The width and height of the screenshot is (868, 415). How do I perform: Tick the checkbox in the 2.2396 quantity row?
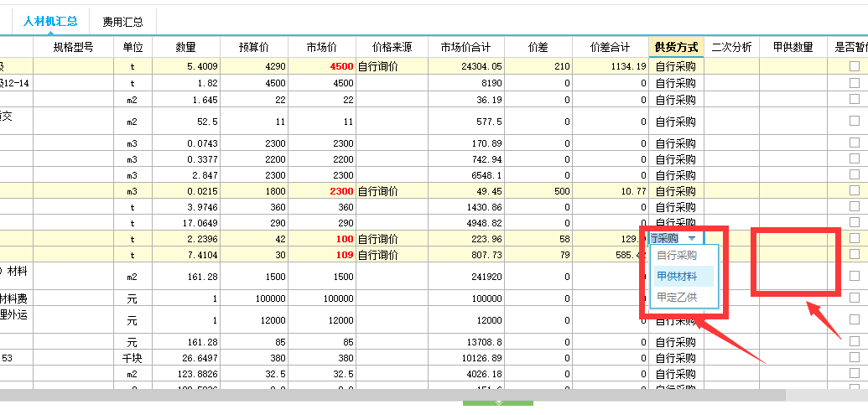tap(854, 238)
